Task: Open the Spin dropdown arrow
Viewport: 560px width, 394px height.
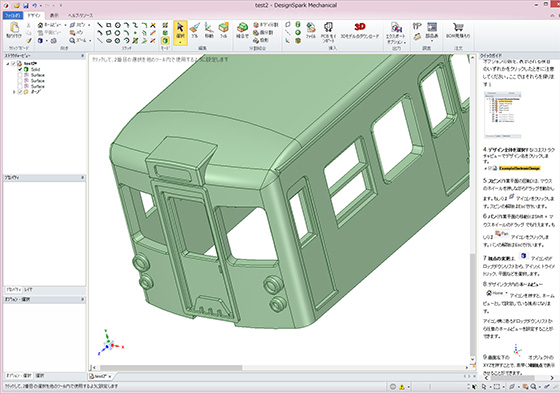Action: [89, 25]
